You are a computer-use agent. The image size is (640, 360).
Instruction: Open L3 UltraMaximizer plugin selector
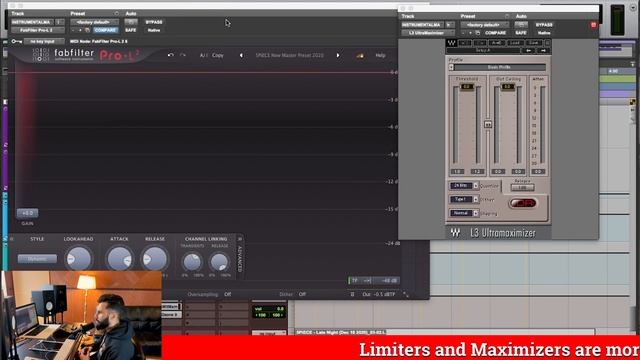click(427, 33)
